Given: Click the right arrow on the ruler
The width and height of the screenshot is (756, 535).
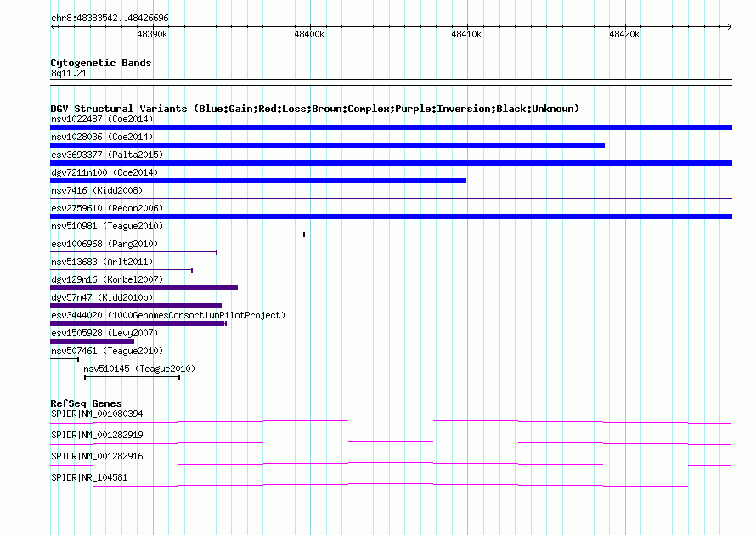Looking at the screenshot, I should [729, 26].
